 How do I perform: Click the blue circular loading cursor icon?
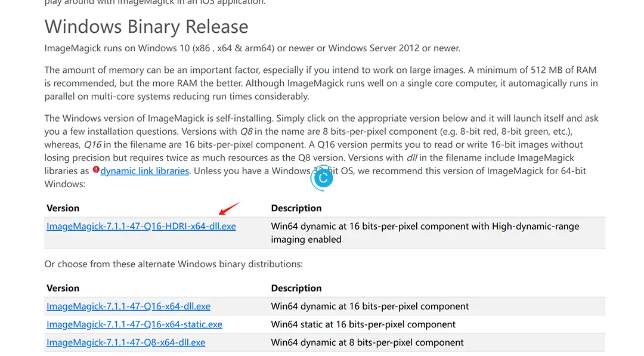[x=322, y=178]
